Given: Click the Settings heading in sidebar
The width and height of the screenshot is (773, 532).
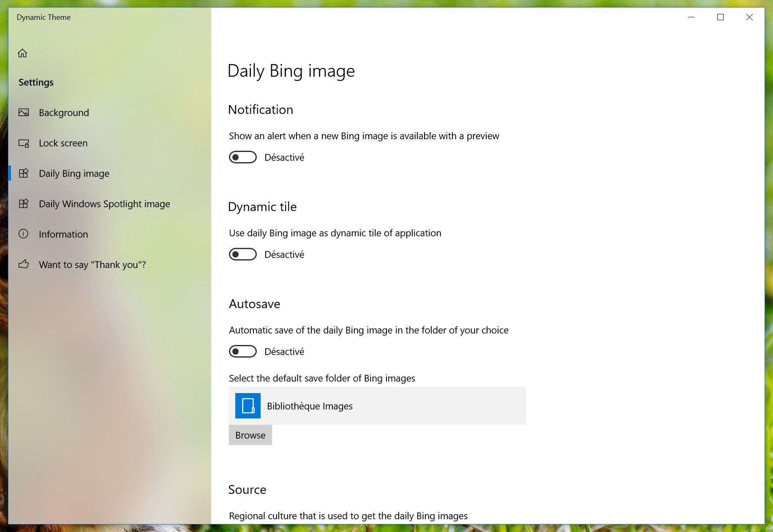Looking at the screenshot, I should pos(36,82).
